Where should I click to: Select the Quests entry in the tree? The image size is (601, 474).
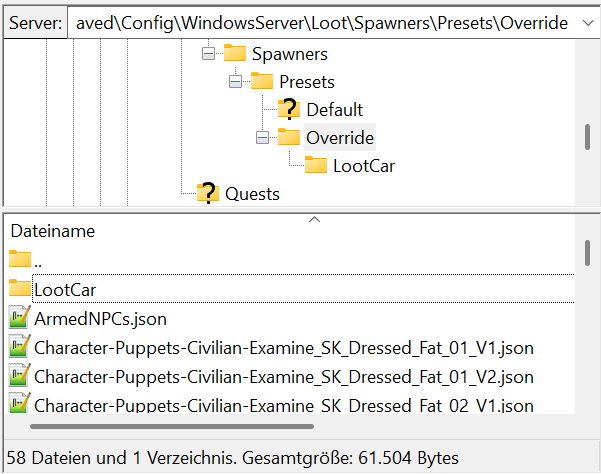(252, 193)
